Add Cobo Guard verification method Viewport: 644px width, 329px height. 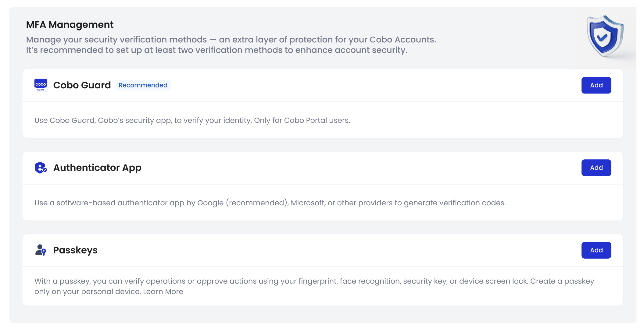(596, 85)
